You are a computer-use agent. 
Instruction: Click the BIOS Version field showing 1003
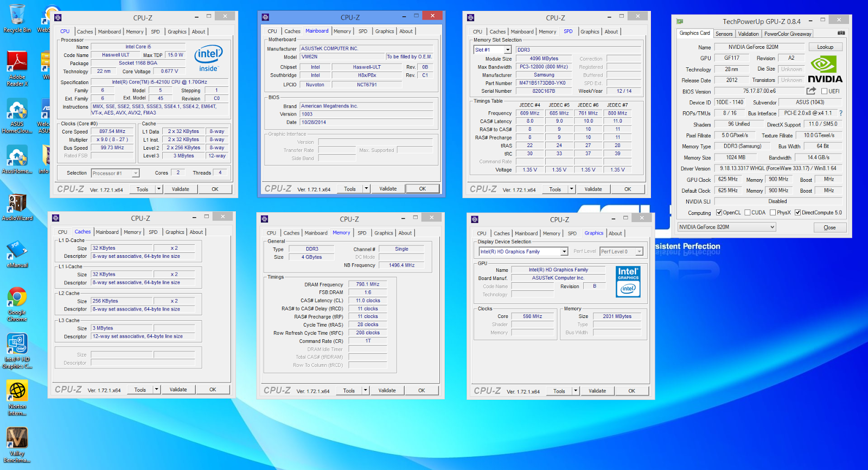coord(366,115)
